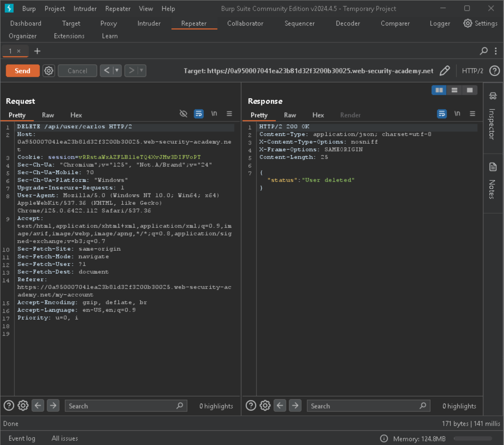Toggle line wrap in Response panel

pos(442,114)
